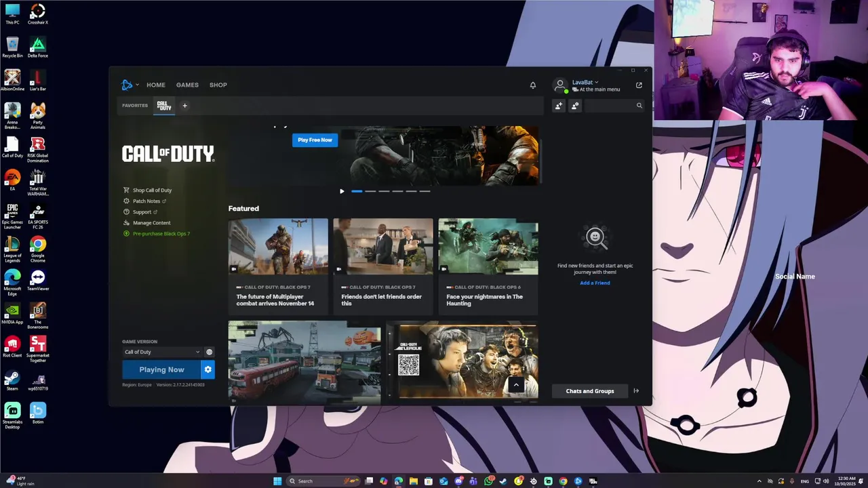
Task: Click taskbar Search box
Action: point(323,481)
